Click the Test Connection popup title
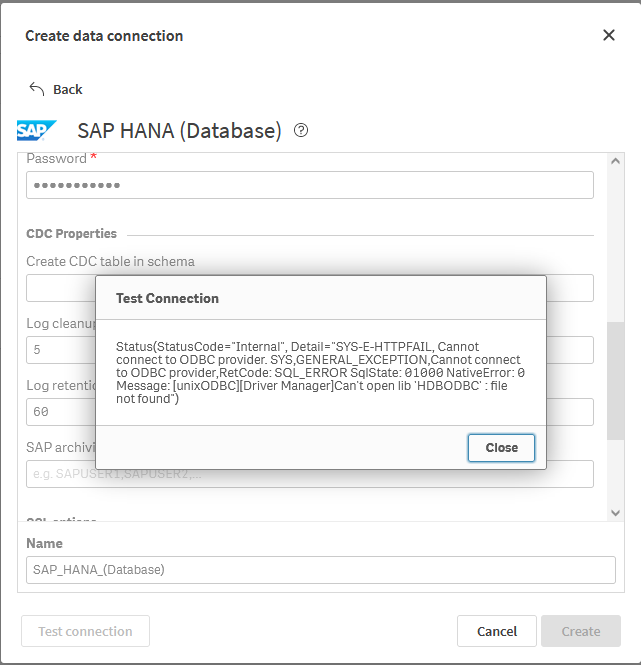This screenshot has width=641, height=665. [167, 298]
